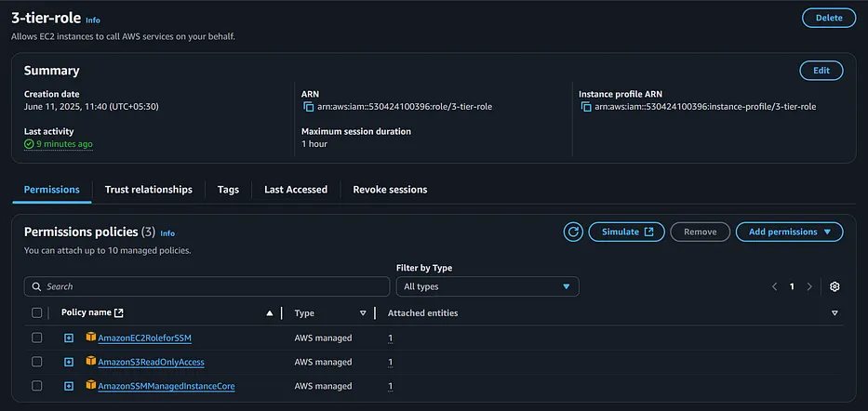The height and width of the screenshot is (411, 868).
Task: Open the Last Accessed tab
Action: [296, 189]
